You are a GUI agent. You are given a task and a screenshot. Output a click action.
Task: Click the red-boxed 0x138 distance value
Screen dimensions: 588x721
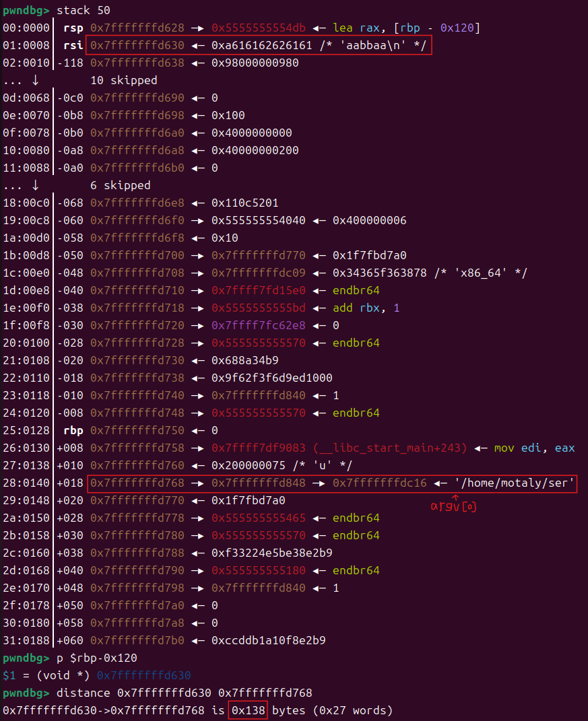(x=247, y=710)
